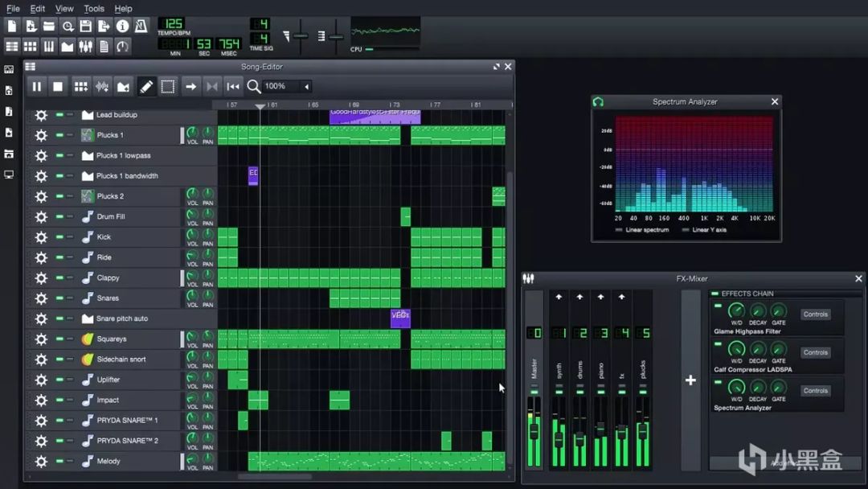The image size is (868, 489).
Task: Open the Tools menu
Action: pos(94,9)
